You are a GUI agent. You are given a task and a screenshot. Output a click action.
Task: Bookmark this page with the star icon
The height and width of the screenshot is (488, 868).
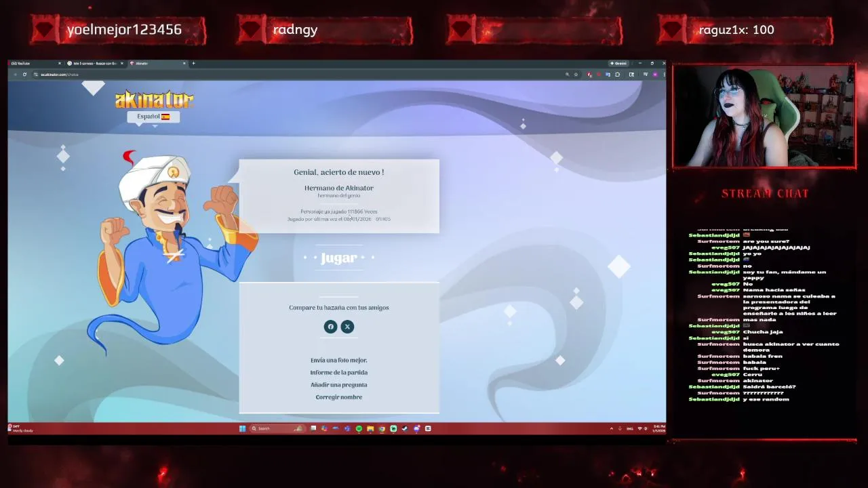[x=576, y=74]
